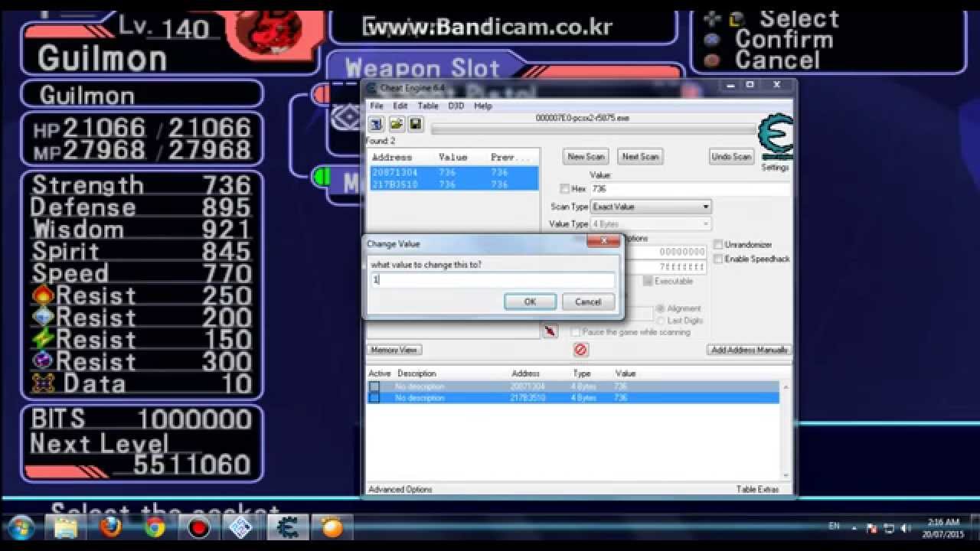Viewport: 980px width, 551px height.
Task: Open the Table menu
Action: (x=428, y=106)
